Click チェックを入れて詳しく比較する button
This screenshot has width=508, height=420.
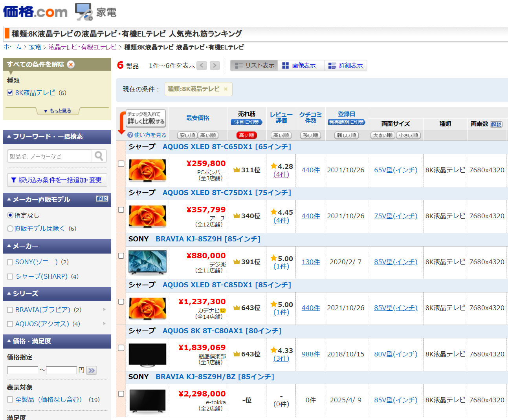pyautogui.click(x=146, y=118)
